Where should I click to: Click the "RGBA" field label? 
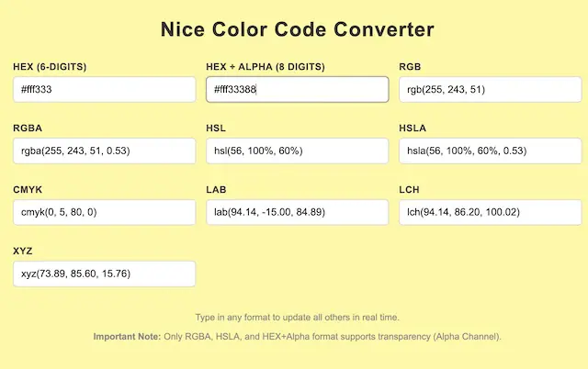click(x=28, y=129)
